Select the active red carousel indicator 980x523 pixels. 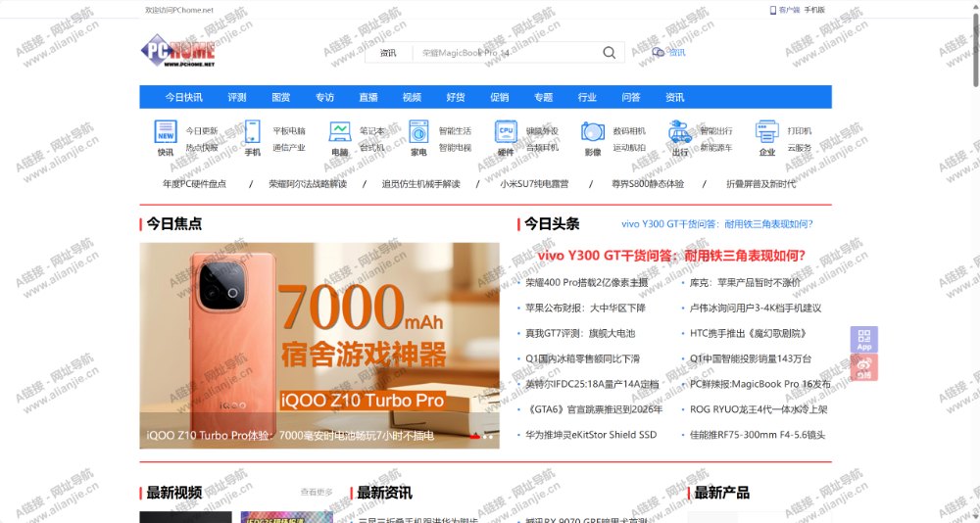pos(475,438)
